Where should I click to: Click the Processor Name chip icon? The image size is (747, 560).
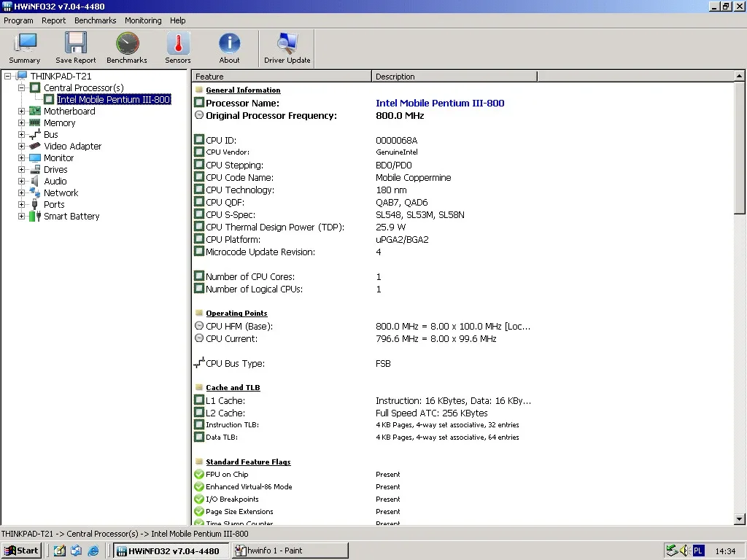click(x=199, y=102)
